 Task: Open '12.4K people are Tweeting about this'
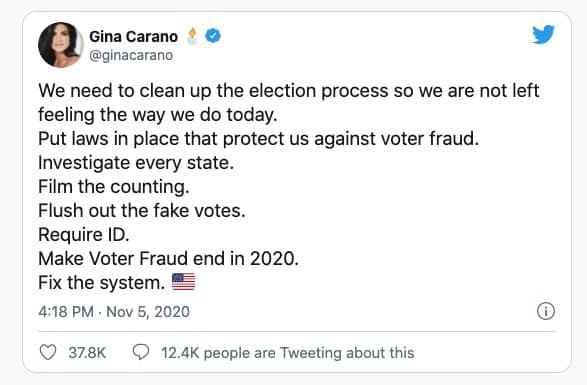(288, 353)
